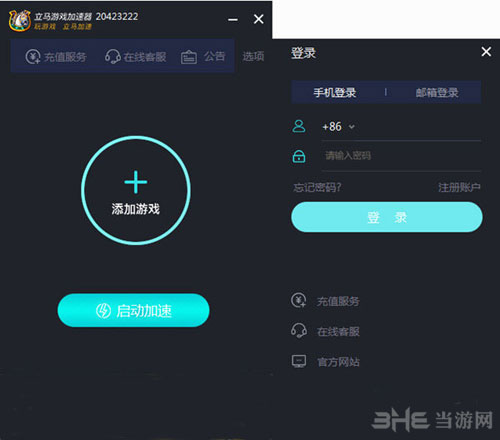The image size is (500, 440).
Task: Focus the 请输入密码 password field
Action: (402, 156)
